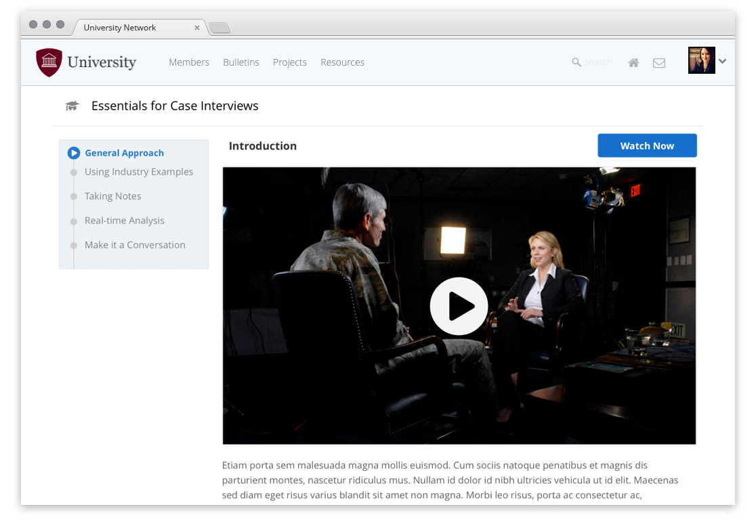Select Using Industry Examples lesson
This screenshot has height=532, width=756.
139,171
